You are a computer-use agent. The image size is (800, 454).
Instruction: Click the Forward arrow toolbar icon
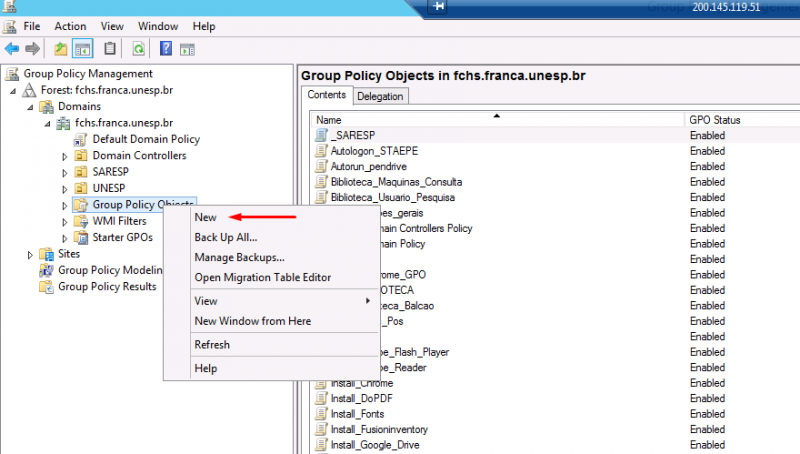point(32,49)
